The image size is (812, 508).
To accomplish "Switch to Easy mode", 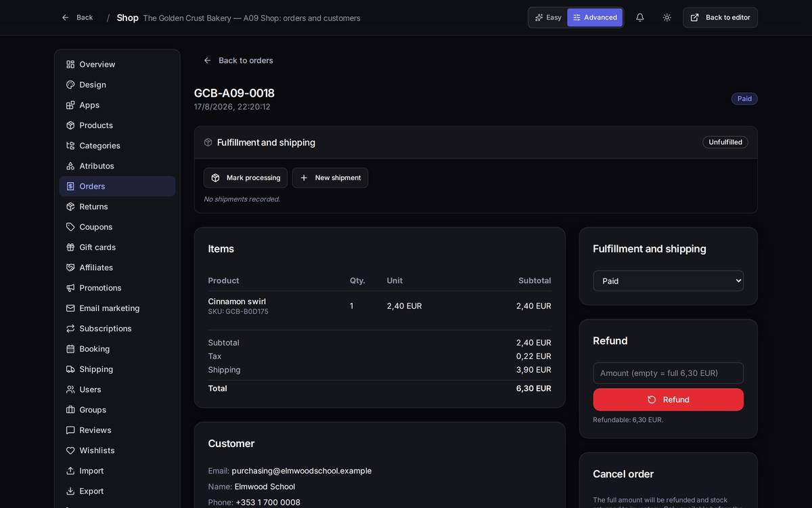I will pos(548,18).
